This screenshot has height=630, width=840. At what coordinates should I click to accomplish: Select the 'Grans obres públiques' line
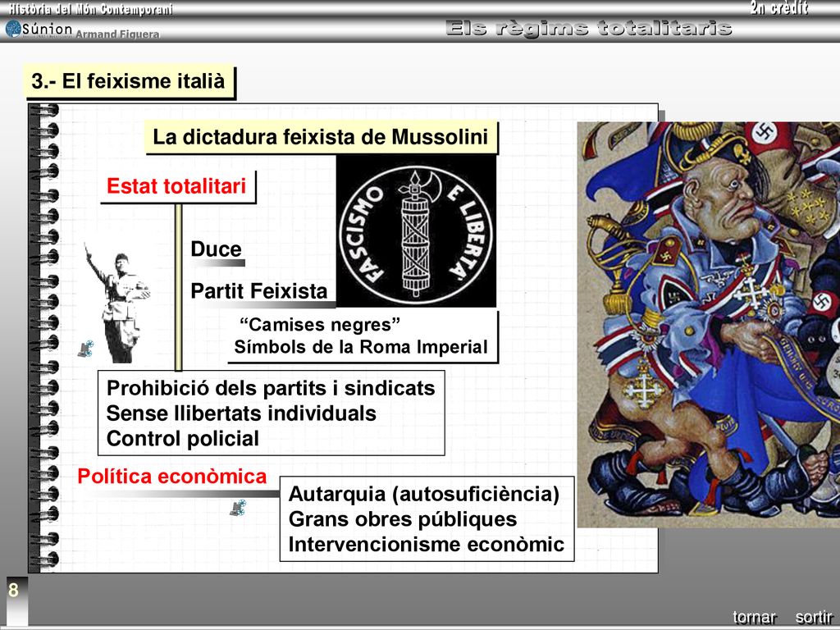click(403, 519)
